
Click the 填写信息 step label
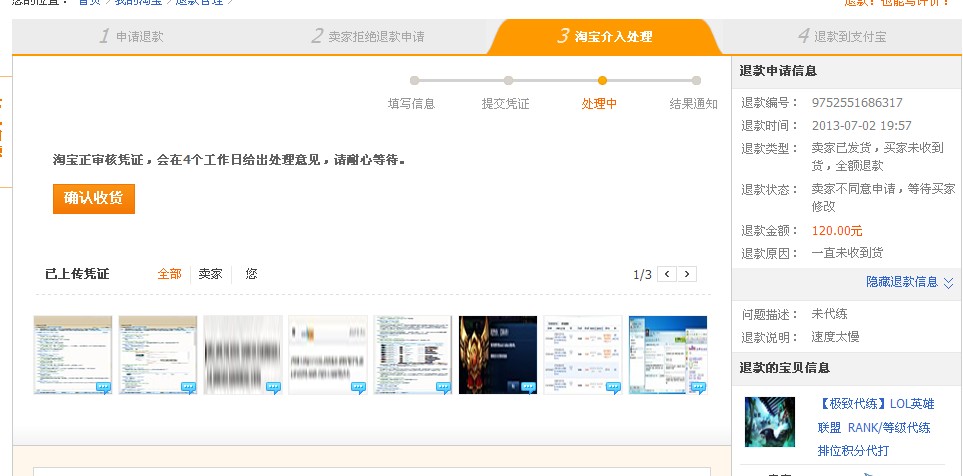click(x=411, y=104)
